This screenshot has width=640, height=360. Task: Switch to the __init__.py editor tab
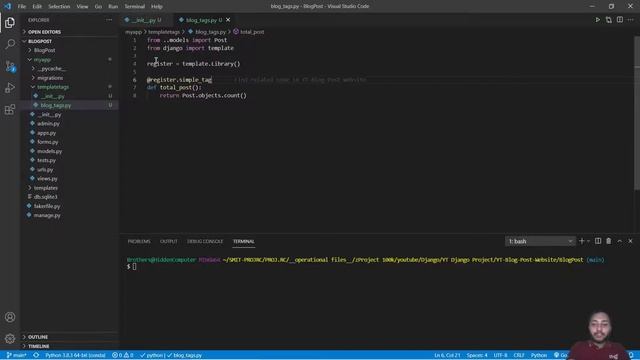(146, 20)
